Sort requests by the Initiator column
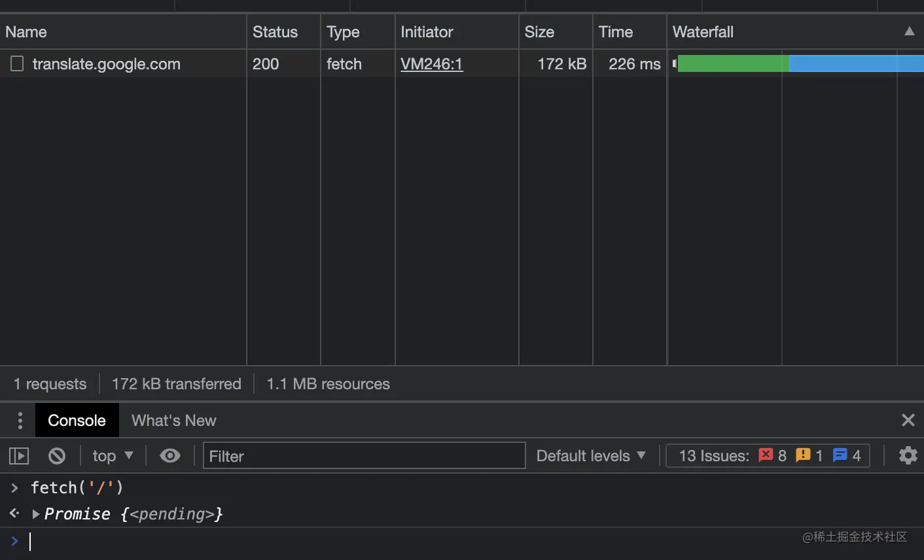This screenshot has width=924, height=560. click(457, 31)
